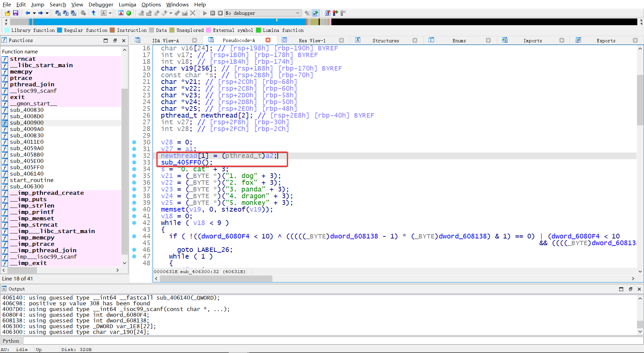Select the No debugger dropdown

coord(263,13)
